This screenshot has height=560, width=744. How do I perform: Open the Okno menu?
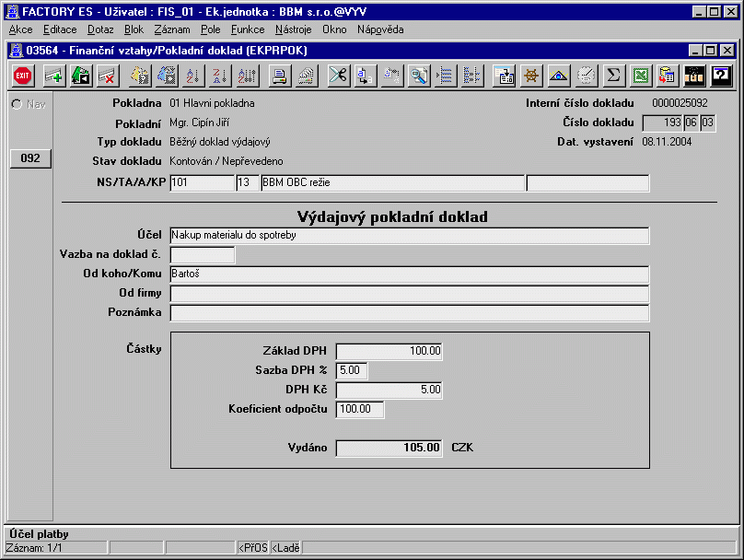pyautogui.click(x=334, y=29)
